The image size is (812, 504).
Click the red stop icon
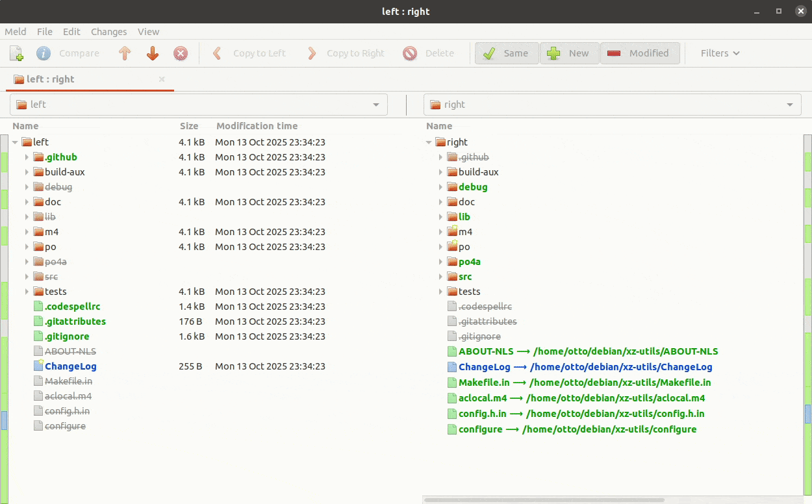click(x=181, y=53)
